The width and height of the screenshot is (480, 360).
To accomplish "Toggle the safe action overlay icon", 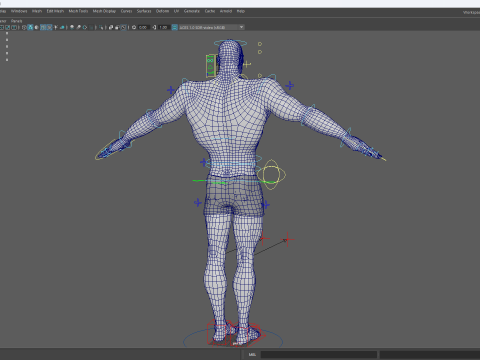I will coord(8,27).
